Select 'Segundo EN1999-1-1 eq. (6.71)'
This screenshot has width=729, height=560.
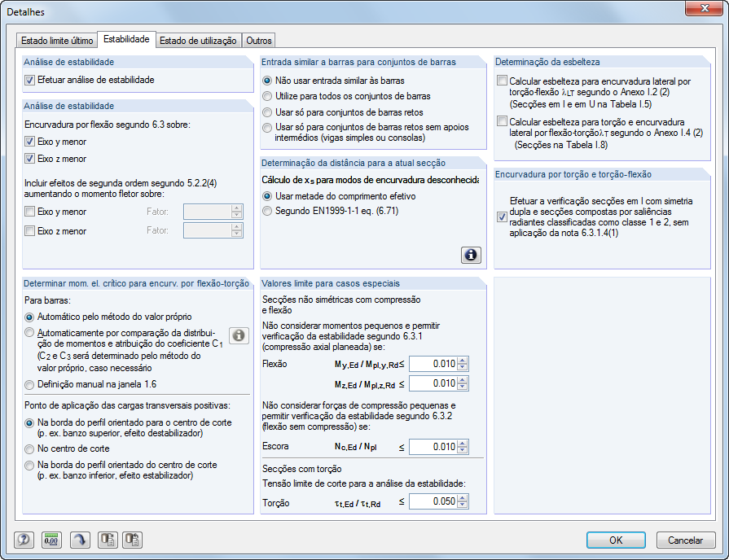pos(267,211)
